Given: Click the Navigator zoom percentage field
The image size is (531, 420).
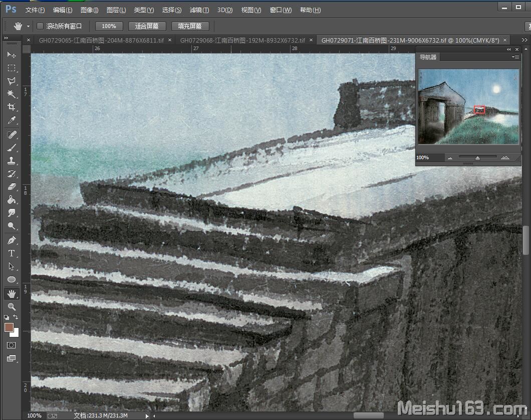Looking at the screenshot, I should pyautogui.click(x=429, y=158).
